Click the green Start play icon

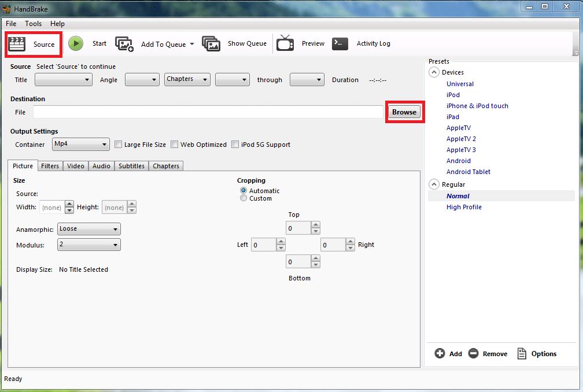pos(76,43)
